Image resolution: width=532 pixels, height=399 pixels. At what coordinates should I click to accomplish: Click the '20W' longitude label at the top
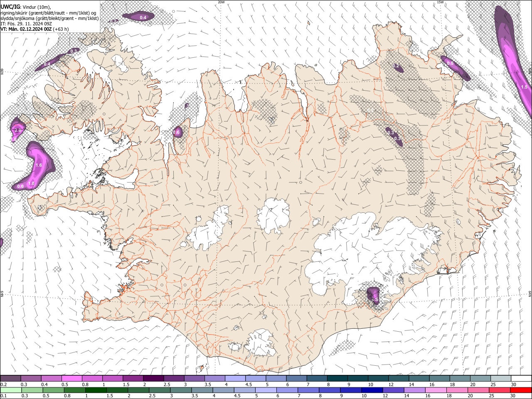click(x=221, y=2)
